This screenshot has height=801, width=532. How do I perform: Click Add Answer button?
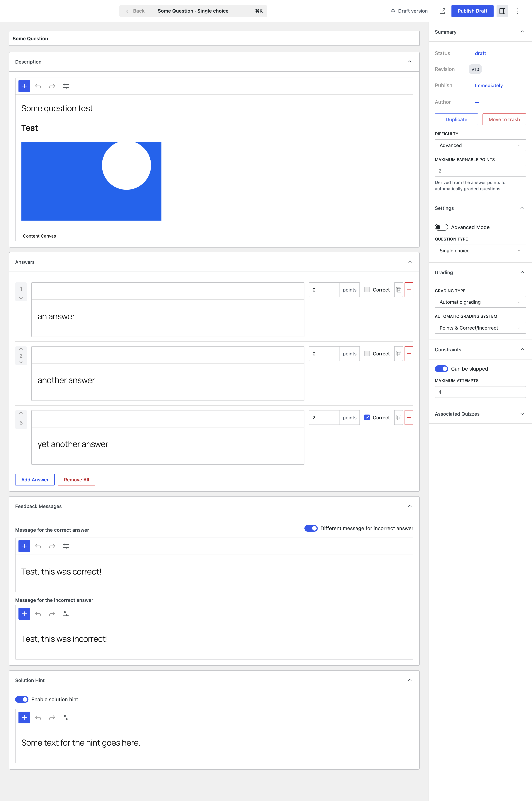35,480
